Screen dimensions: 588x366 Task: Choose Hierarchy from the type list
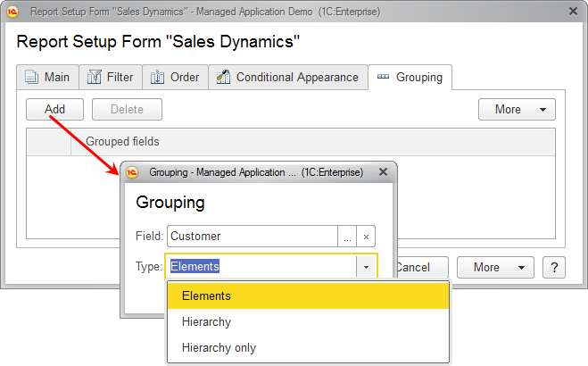(308, 321)
